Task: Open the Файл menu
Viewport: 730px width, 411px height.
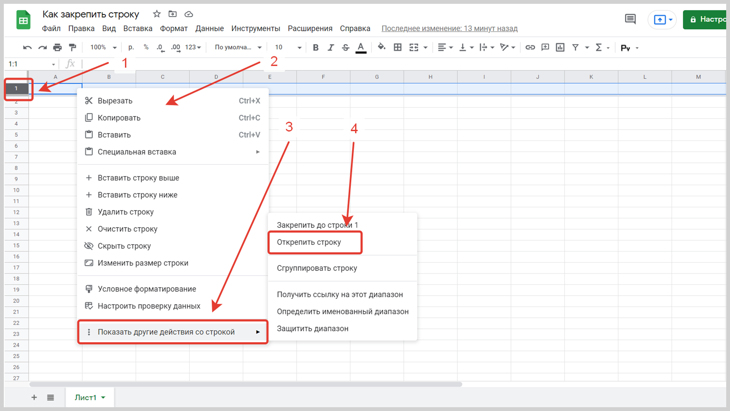Action: (x=51, y=28)
